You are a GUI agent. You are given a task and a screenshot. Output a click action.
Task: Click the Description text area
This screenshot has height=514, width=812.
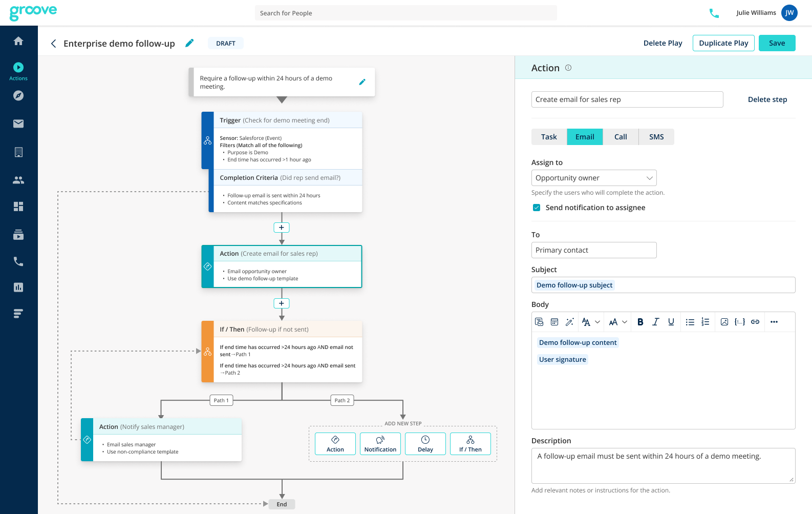664,466
